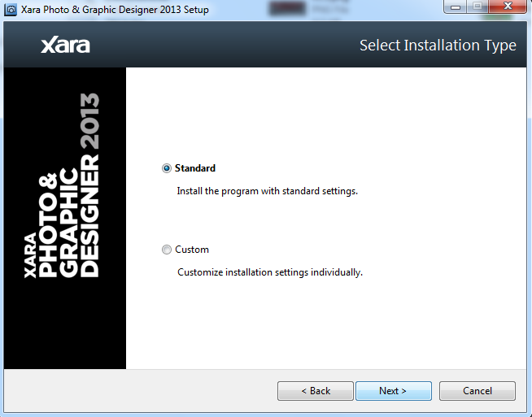Go back using the < Back button
The height and width of the screenshot is (417, 532).
tap(316, 391)
